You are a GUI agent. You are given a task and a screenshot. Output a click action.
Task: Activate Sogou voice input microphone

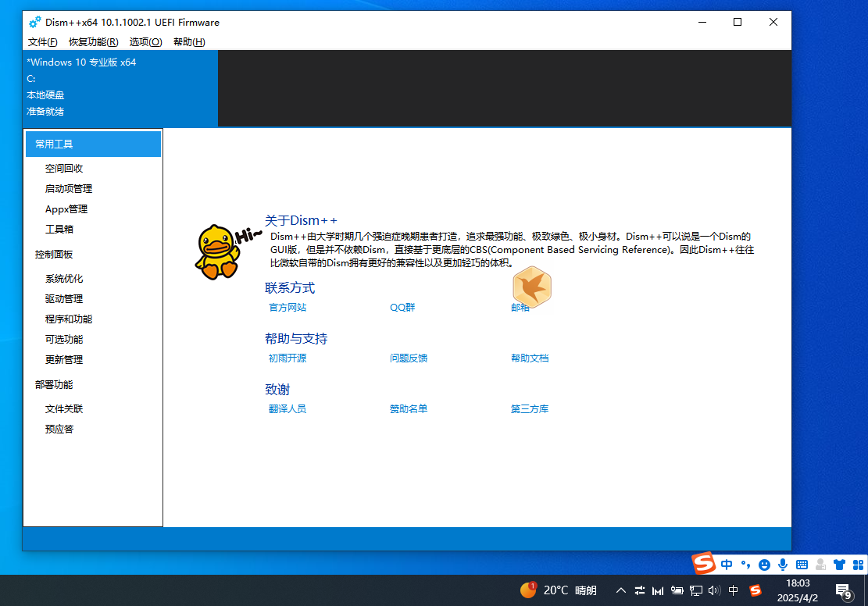783,565
